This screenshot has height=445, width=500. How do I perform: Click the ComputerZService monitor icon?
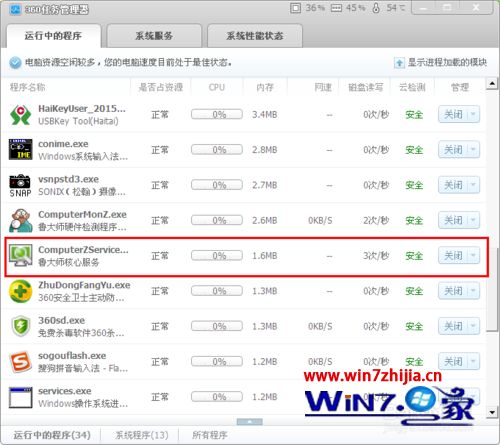point(21,256)
